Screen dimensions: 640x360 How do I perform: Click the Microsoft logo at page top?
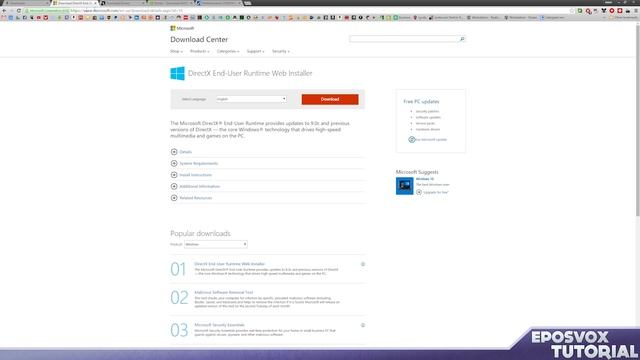tap(182, 28)
